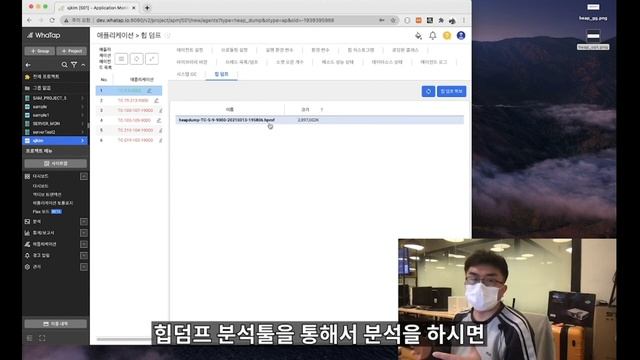Screen dimensions: 640x360
Task: Click the 경고 알림 bell menu icon
Action: (x=27, y=256)
